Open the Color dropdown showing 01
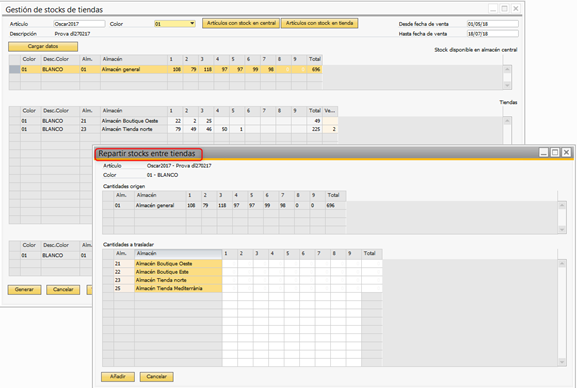577x388 pixels. (174, 24)
